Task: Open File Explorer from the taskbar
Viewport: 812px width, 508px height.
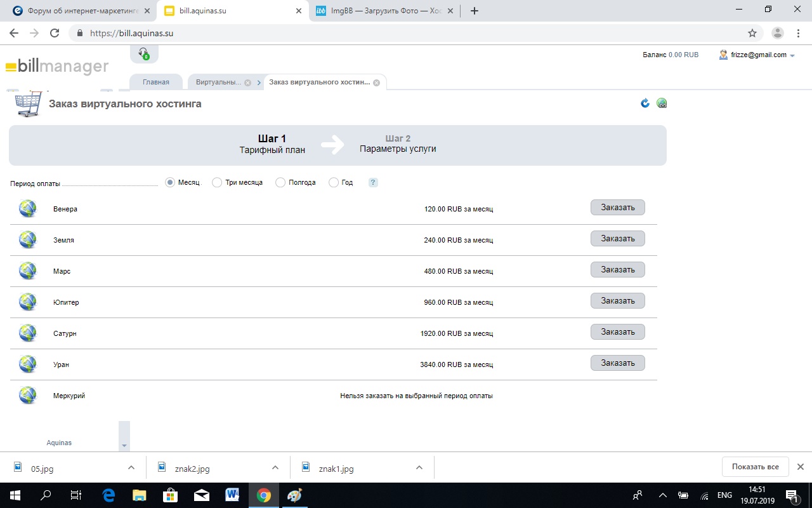Action: tap(140, 495)
